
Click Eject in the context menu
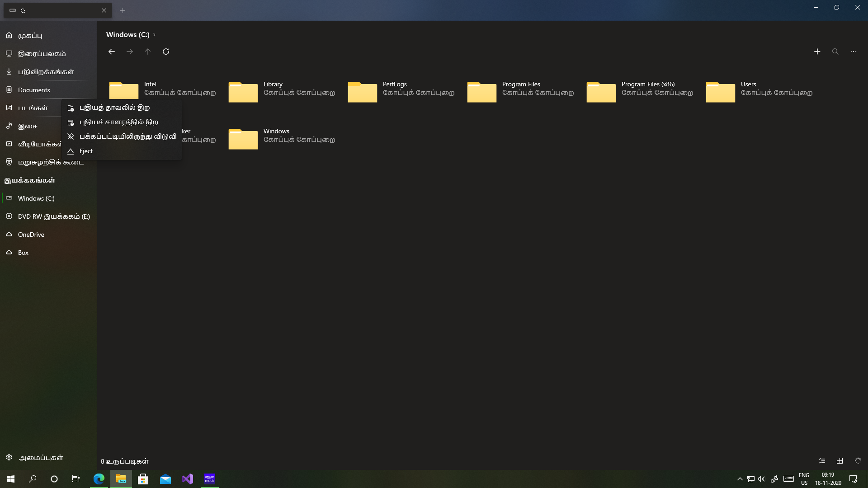[x=86, y=151]
